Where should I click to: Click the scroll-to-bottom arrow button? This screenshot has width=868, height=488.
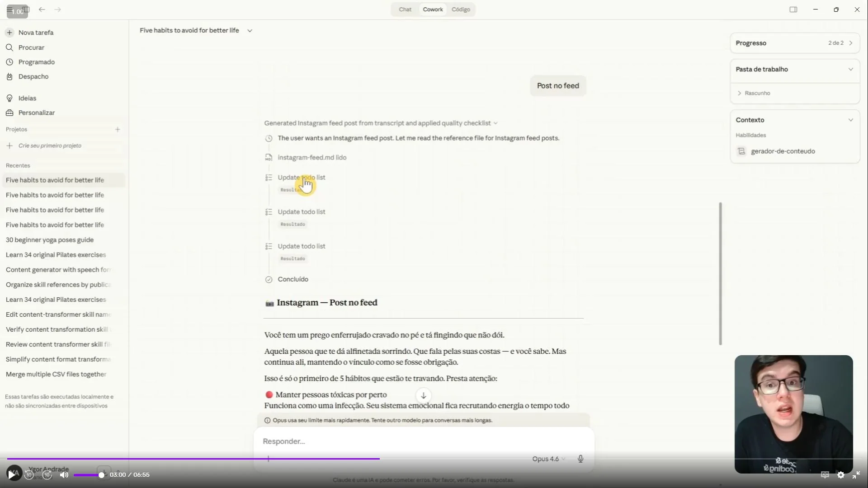424,395
